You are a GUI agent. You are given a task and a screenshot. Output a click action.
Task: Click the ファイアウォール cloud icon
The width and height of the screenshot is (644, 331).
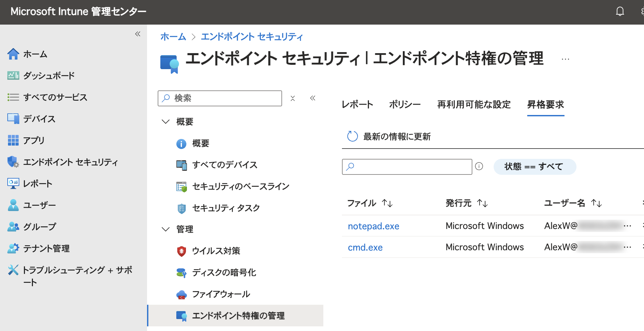pyautogui.click(x=181, y=294)
